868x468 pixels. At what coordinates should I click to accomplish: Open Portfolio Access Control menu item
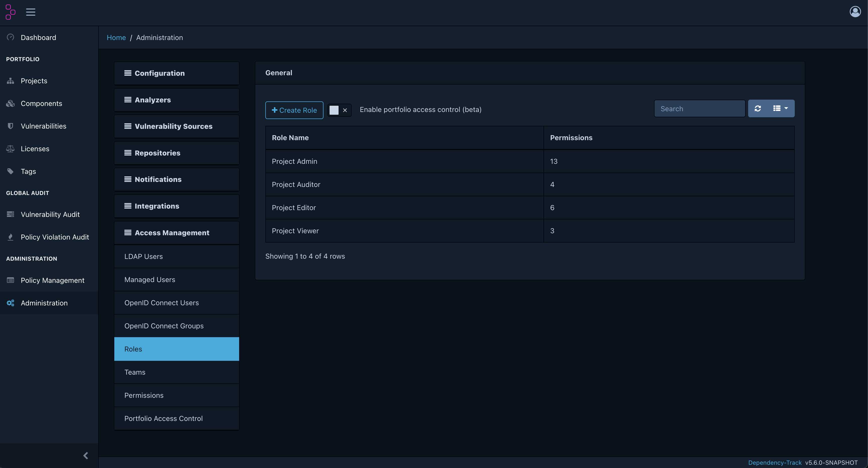[x=176, y=418]
